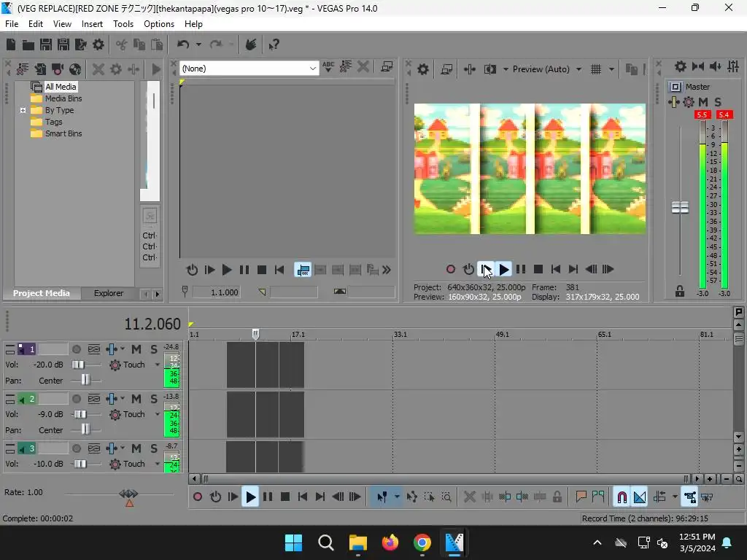Open the preview overlays grid icon
Screen dimensions: 747x560
[595, 69]
